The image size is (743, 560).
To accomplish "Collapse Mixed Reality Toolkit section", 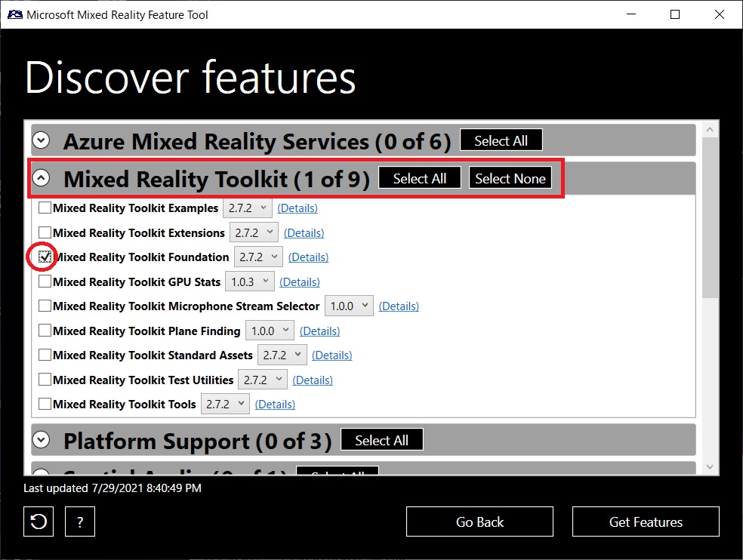I will 42,178.
